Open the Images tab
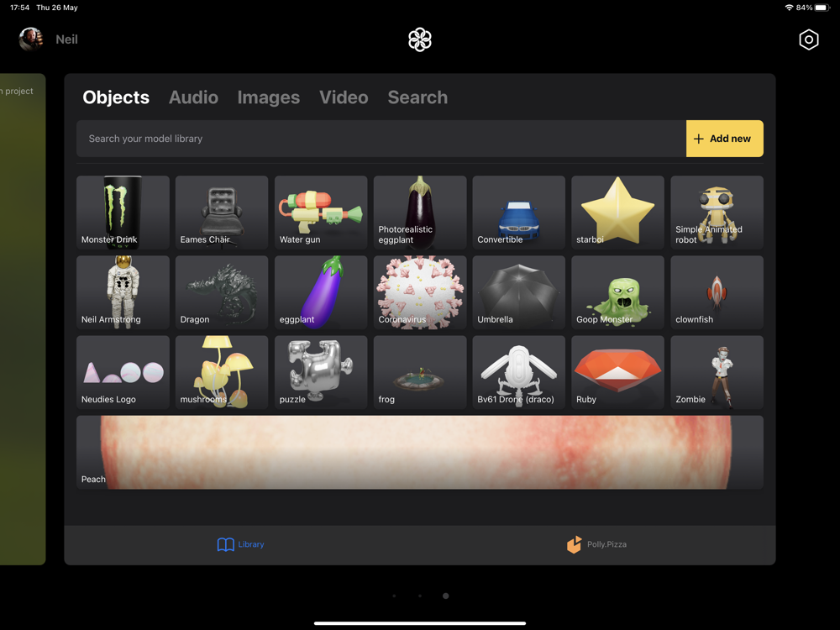Image resolution: width=840 pixels, height=630 pixels. coord(269,97)
